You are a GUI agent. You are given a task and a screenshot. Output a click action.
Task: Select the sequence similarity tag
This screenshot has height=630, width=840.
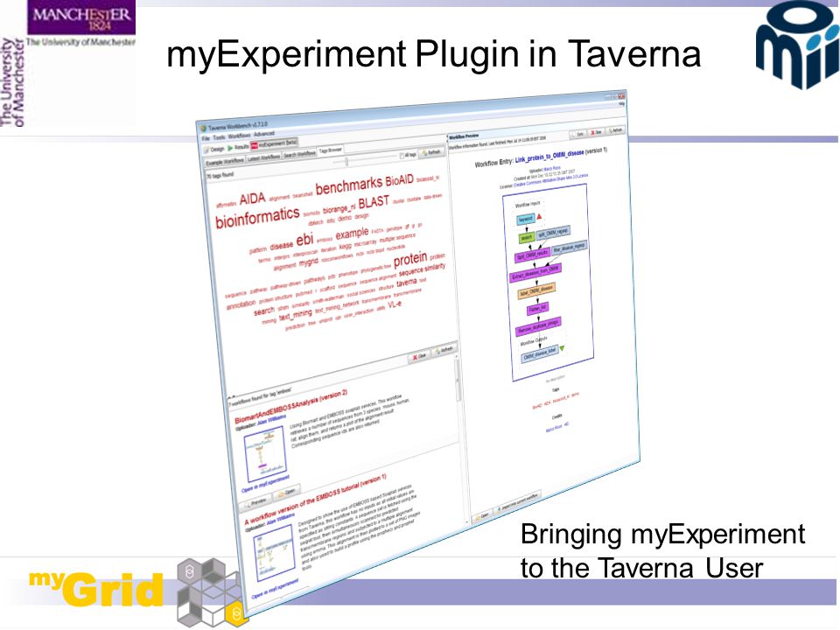(x=422, y=269)
